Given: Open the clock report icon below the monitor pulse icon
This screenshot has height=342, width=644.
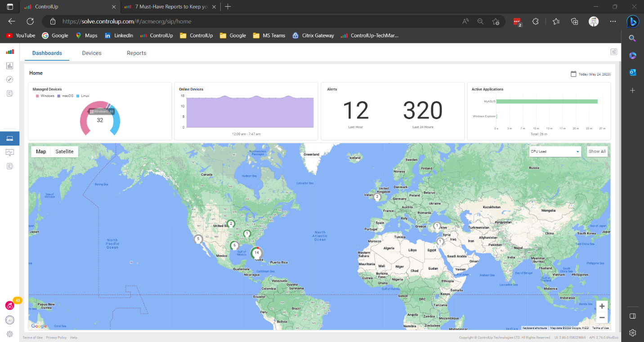Looking at the screenshot, I should (x=10, y=166).
